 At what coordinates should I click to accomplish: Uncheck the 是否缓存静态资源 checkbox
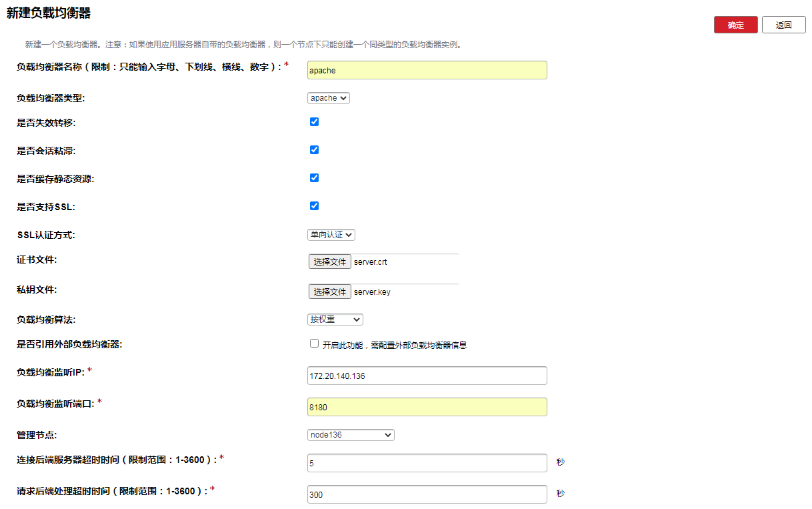(x=315, y=178)
